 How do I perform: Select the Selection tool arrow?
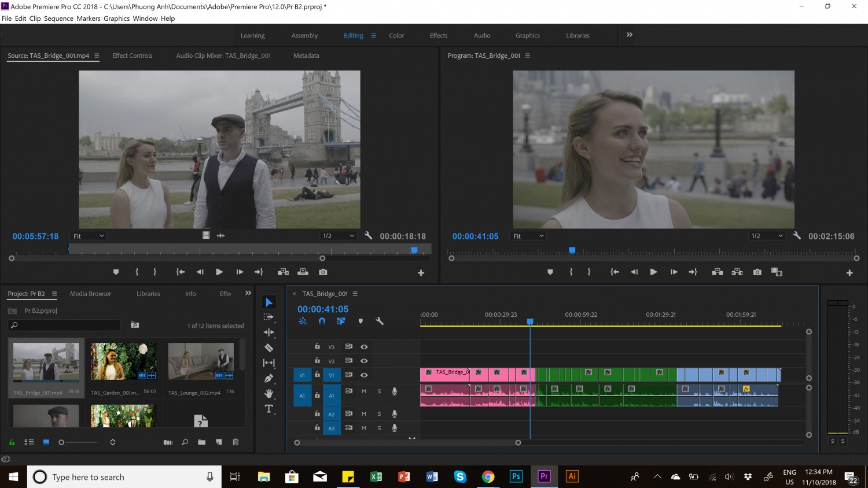click(269, 302)
